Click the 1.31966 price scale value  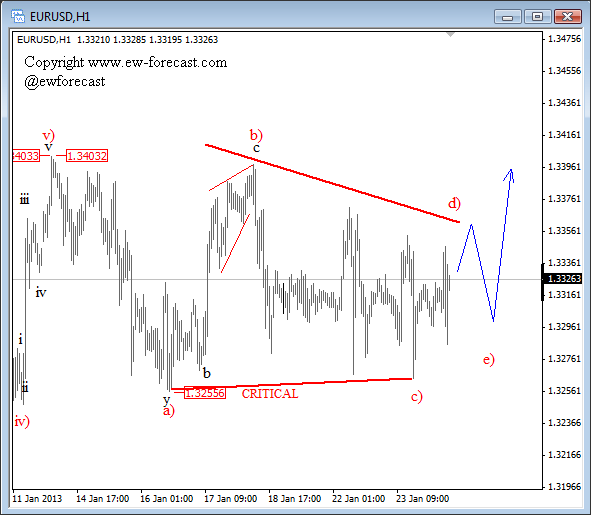click(x=564, y=487)
